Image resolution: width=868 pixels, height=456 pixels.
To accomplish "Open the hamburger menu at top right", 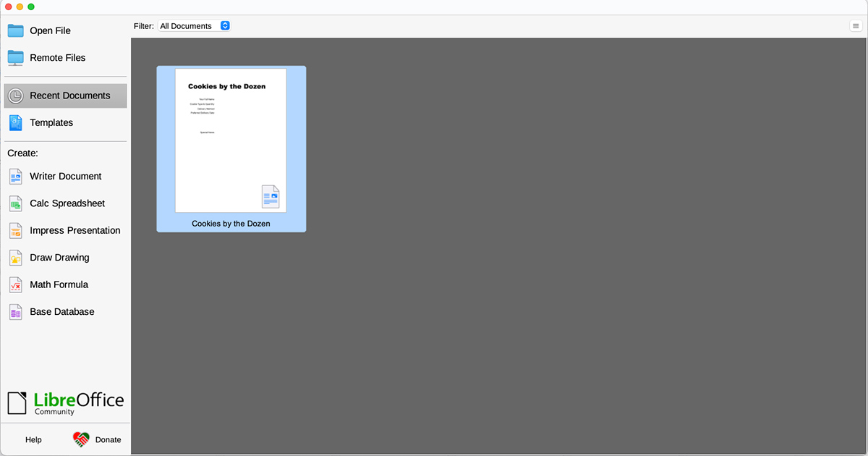I will 856,25.
